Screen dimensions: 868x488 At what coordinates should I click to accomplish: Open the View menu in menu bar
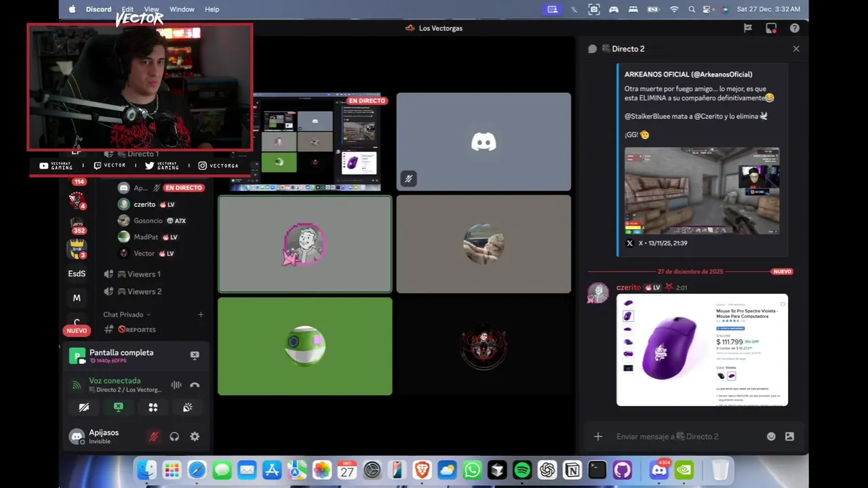(151, 9)
